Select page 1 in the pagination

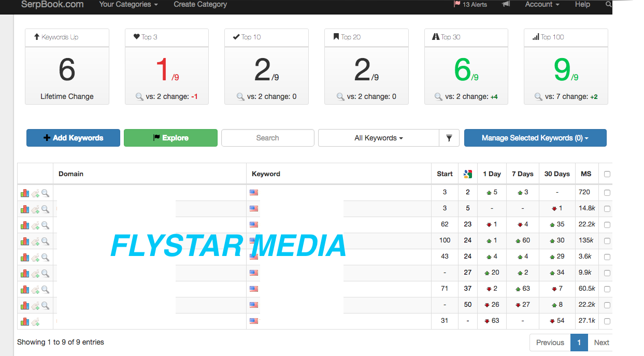pos(579,343)
